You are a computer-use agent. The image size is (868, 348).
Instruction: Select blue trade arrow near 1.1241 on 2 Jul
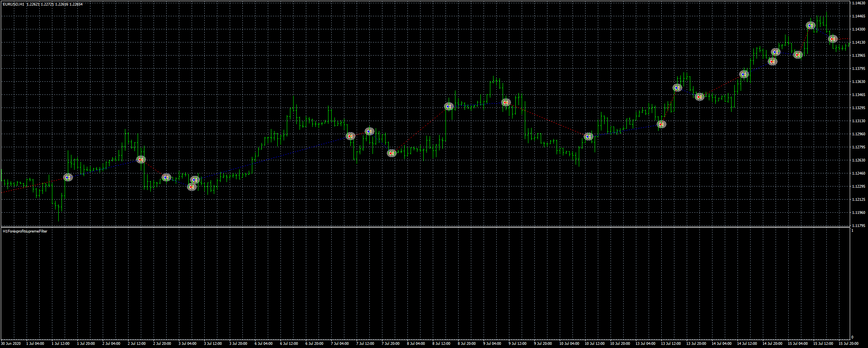point(166,177)
